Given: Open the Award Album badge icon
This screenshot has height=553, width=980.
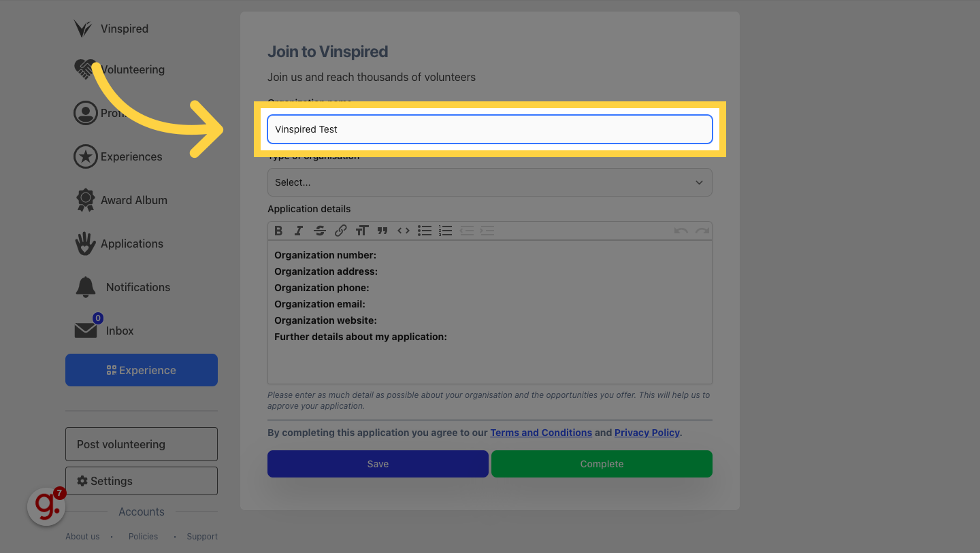Looking at the screenshot, I should click(85, 200).
